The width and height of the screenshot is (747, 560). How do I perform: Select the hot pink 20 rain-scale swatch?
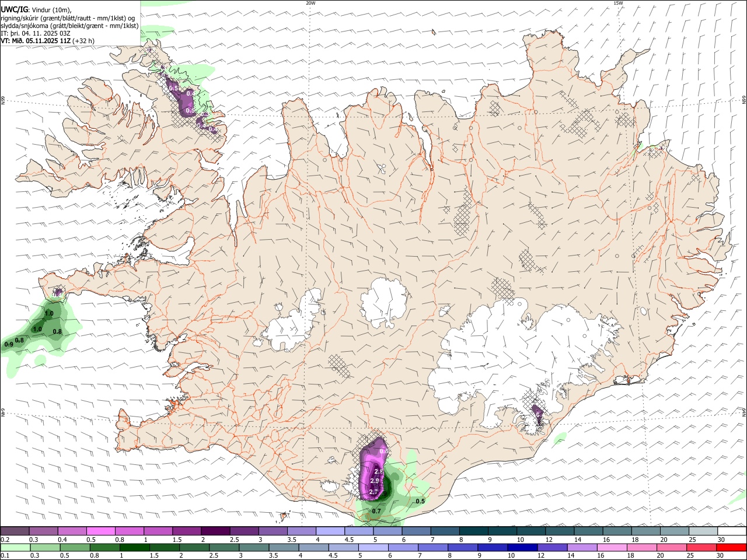point(672,547)
